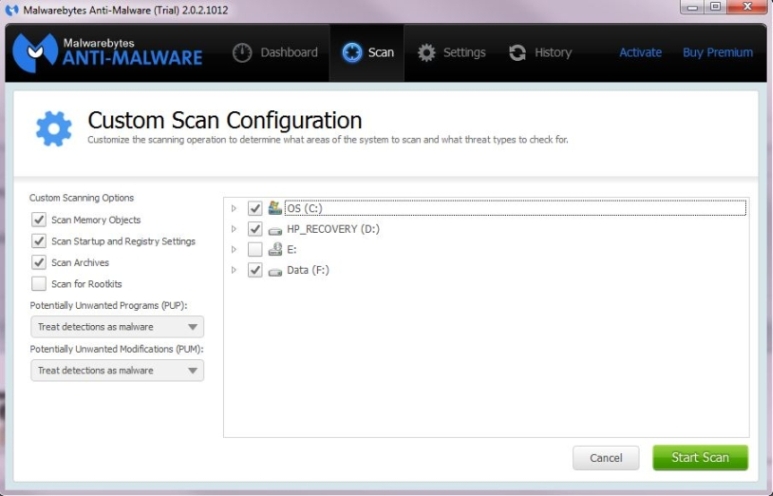
Task: Open the Settings tab
Action: tap(452, 53)
